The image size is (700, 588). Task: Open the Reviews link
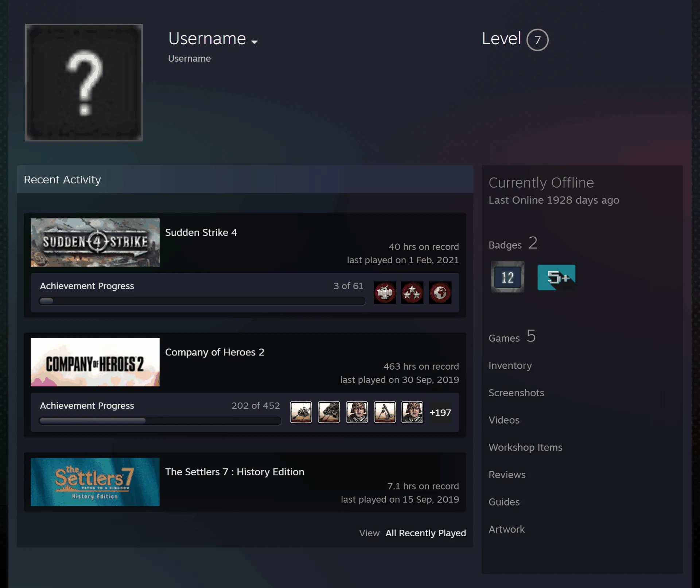coord(507,475)
